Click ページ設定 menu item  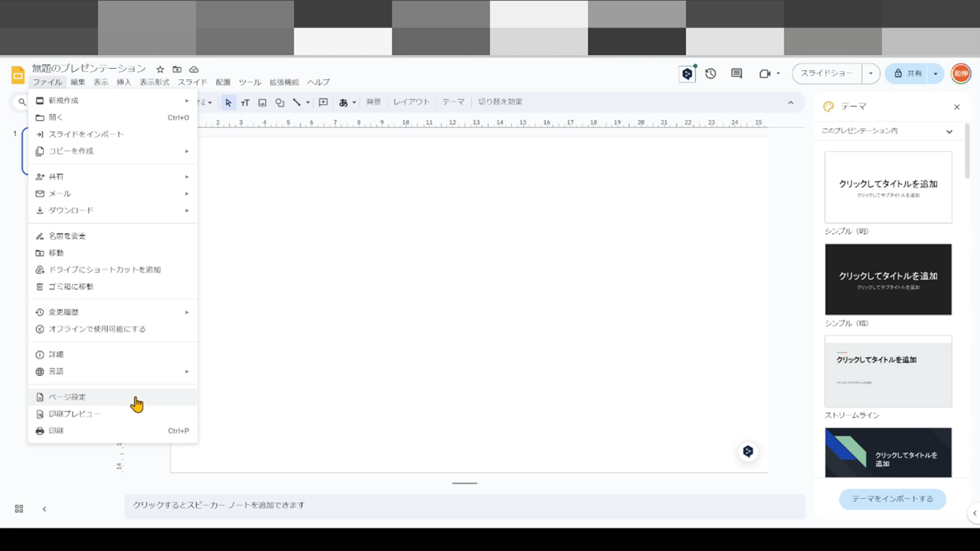click(x=112, y=397)
